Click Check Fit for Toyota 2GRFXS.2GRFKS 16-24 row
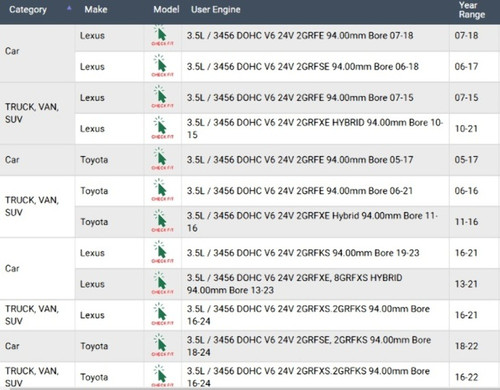This screenshot has width=500, height=390. [162, 376]
